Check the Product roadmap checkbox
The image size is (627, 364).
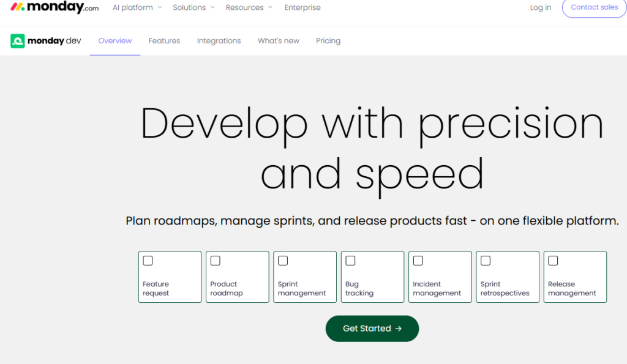click(215, 261)
